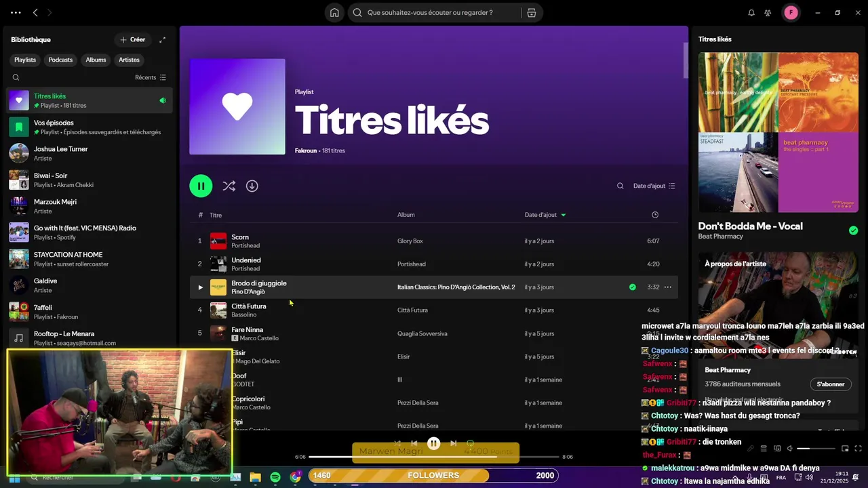The height and width of the screenshot is (488, 868).
Task: Navigate forward with the right arrow
Action: [50, 12]
